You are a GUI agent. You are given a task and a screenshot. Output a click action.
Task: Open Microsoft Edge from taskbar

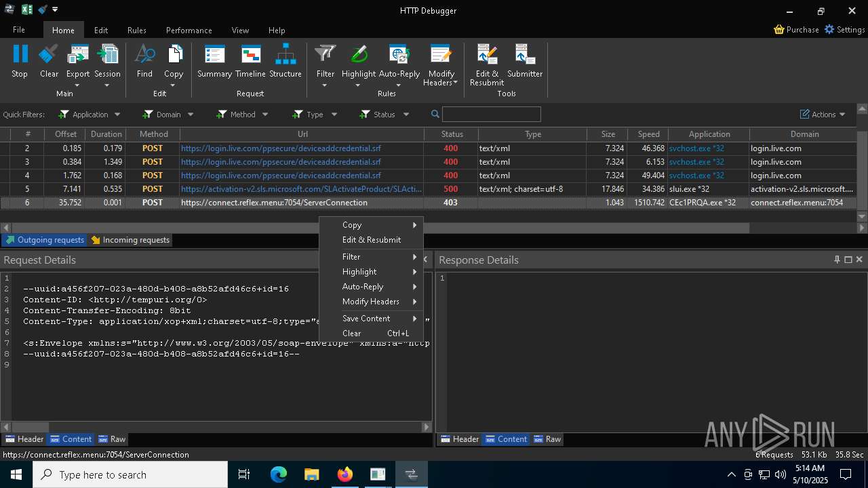tap(279, 474)
